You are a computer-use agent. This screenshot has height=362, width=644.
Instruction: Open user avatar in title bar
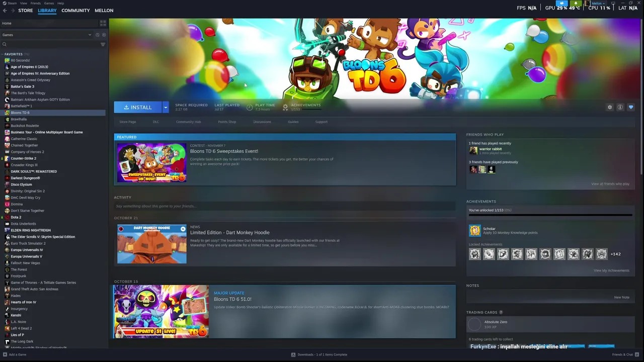[x=587, y=3]
